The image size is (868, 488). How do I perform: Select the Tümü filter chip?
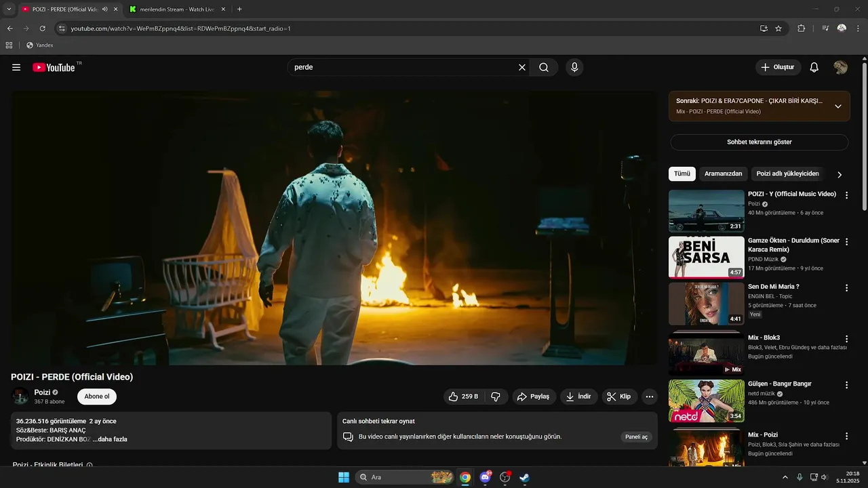[682, 174]
